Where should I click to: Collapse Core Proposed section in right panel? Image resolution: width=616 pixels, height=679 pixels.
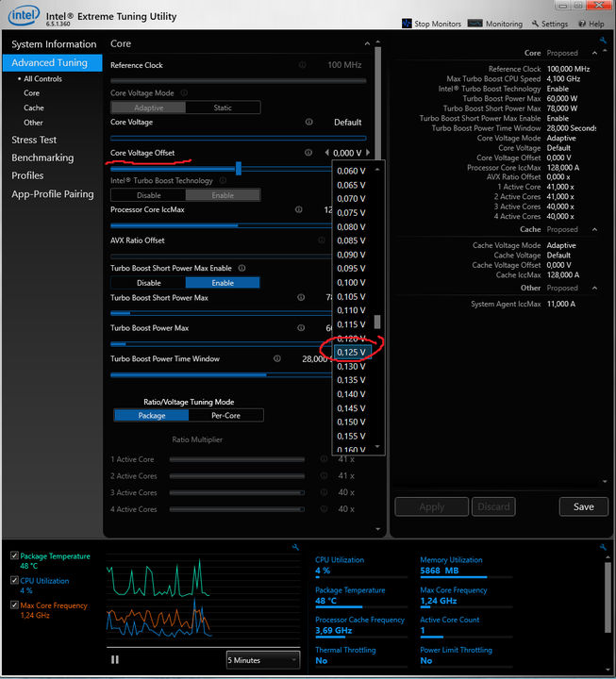(594, 53)
